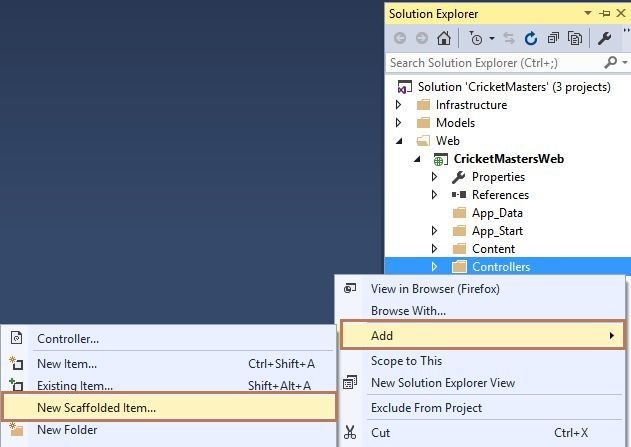The image size is (631, 447).
Task: Click the search magnifier icon
Action: click(610, 62)
